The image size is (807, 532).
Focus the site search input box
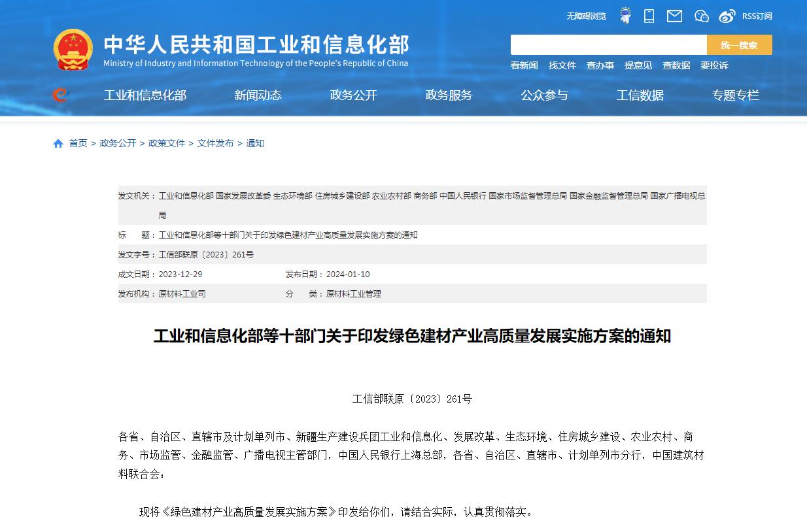tap(608, 45)
